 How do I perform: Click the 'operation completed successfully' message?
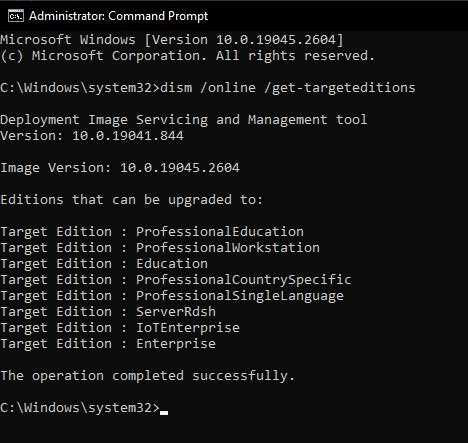pyautogui.click(x=148, y=376)
